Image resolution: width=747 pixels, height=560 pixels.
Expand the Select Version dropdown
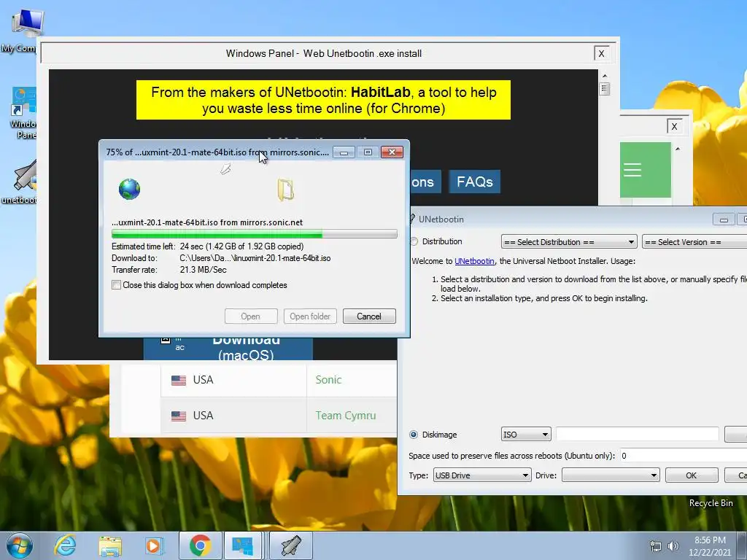coord(694,242)
